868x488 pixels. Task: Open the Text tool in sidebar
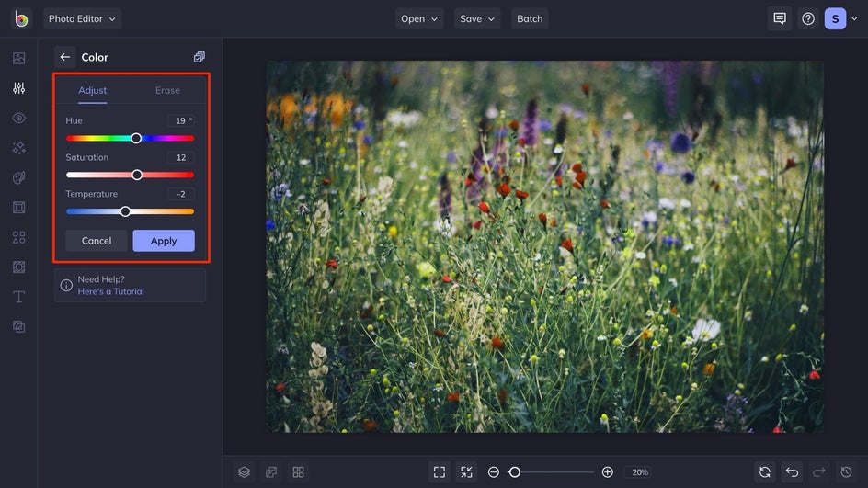pyautogui.click(x=18, y=297)
